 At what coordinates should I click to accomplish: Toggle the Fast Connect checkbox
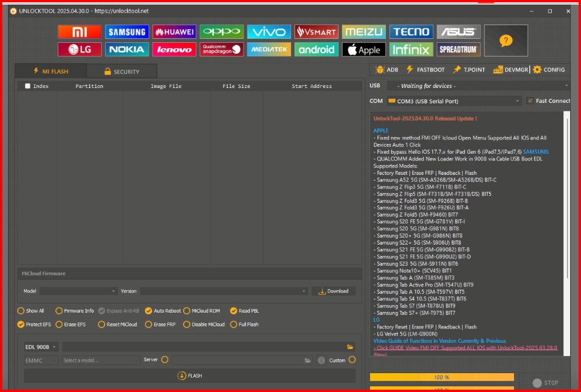pos(530,101)
